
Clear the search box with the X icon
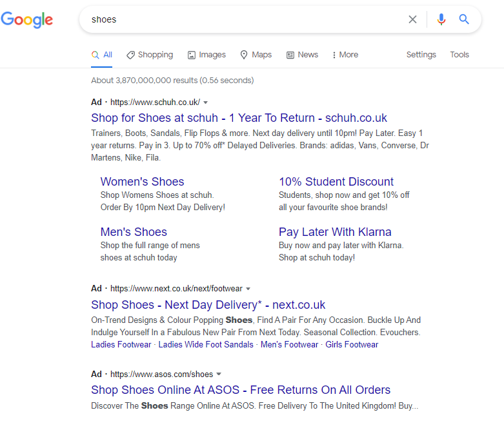[x=412, y=19]
